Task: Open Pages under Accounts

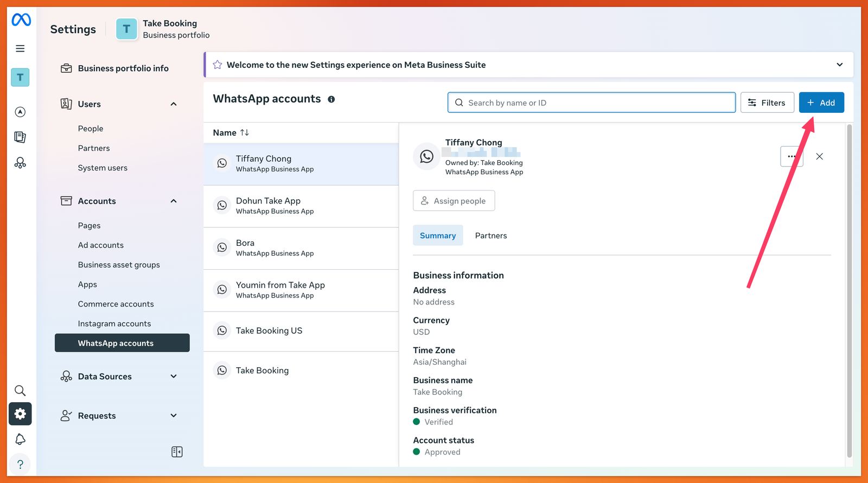Action: pos(89,226)
